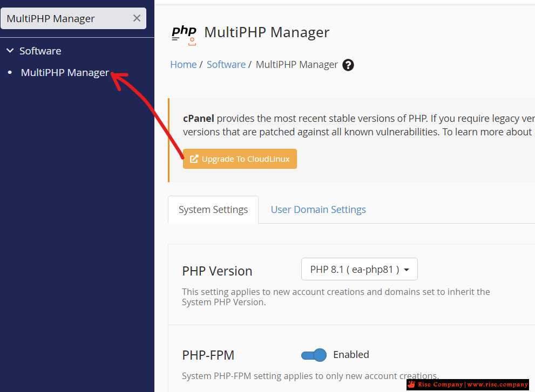Toggle the PHP-FPM Enabled switch
The image size is (535, 392).
(314, 355)
